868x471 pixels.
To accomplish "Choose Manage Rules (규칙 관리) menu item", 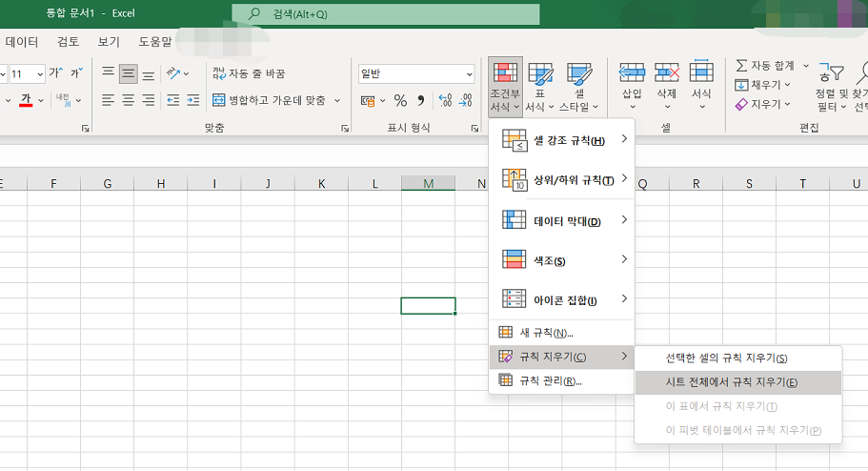I will click(561, 380).
